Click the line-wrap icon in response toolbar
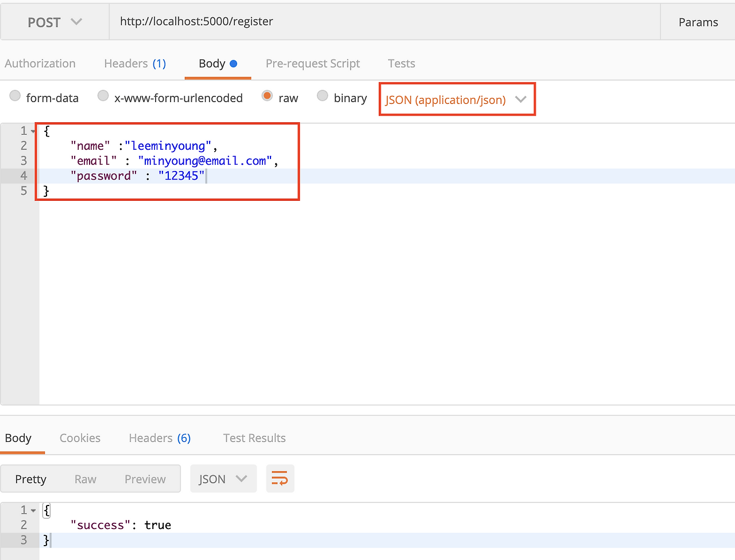Screen dimensions: 735x560 pyautogui.click(x=280, y=478)
